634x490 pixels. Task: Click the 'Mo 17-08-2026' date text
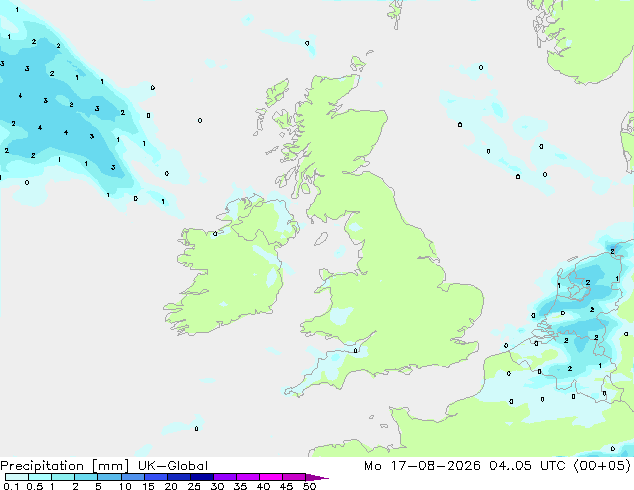(x=422, y=466)
